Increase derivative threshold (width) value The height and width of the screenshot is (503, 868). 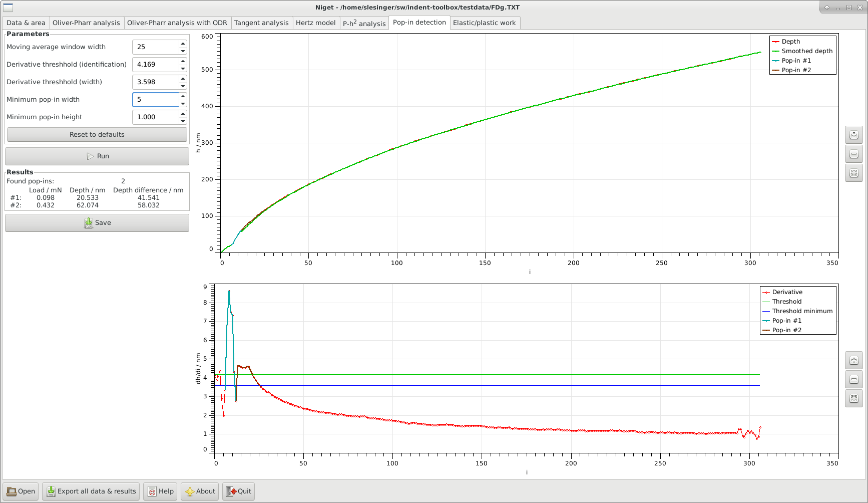point(183,79)
